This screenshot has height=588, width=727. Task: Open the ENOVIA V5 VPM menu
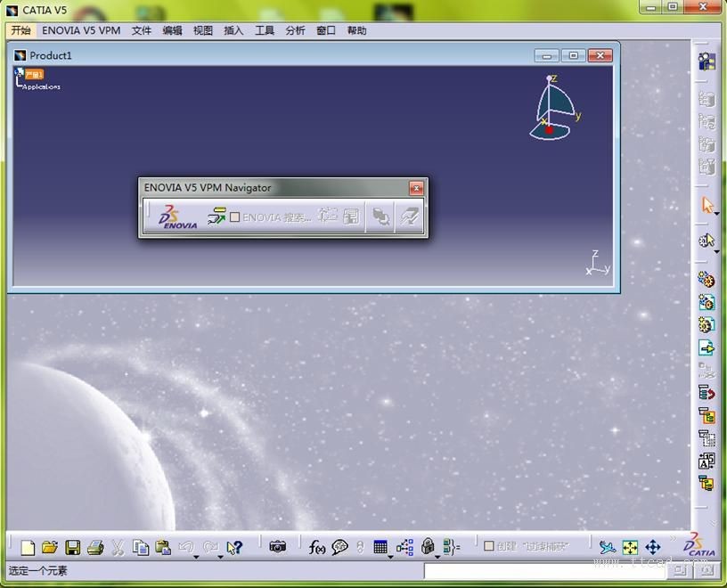click(x=80, y=29)
